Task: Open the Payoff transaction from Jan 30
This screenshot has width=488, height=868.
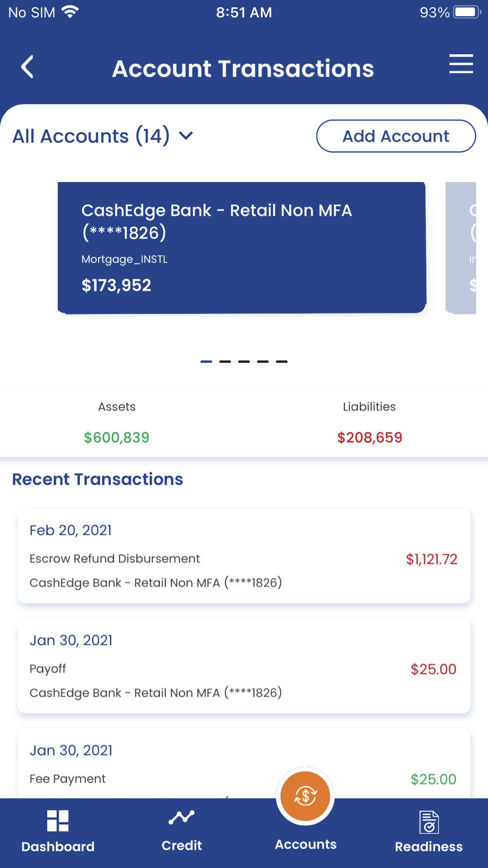Action: tap(244, 666)
